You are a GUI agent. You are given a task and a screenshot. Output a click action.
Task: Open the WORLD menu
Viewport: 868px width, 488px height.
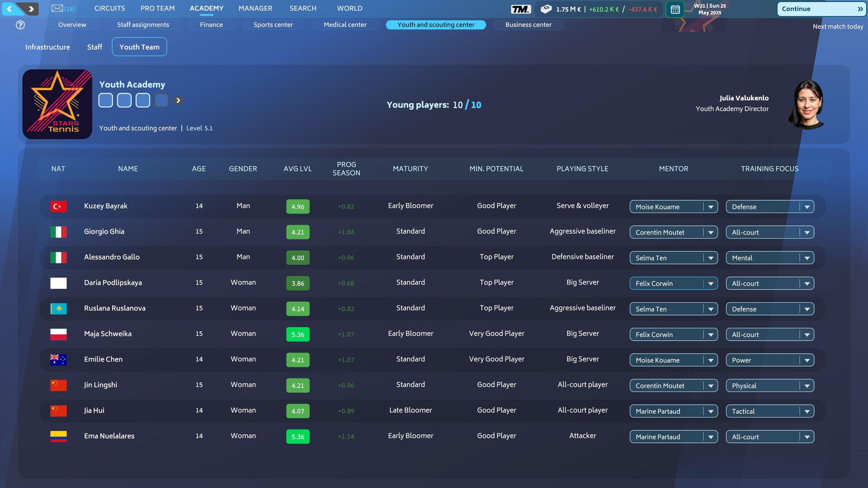coord(349,8)
